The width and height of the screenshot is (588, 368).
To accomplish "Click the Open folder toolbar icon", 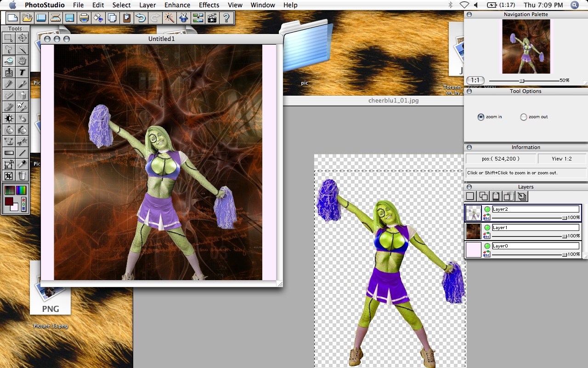I will coord(27,18).
